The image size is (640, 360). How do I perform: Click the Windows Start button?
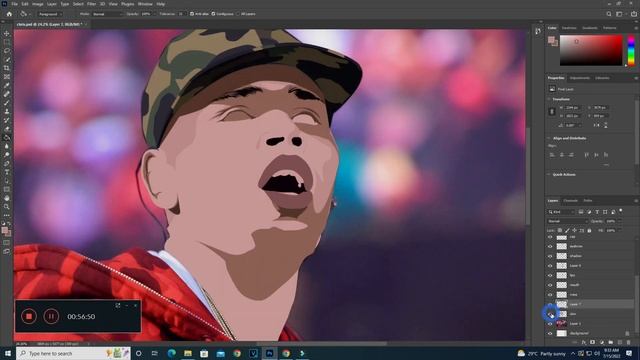(8, 353)
